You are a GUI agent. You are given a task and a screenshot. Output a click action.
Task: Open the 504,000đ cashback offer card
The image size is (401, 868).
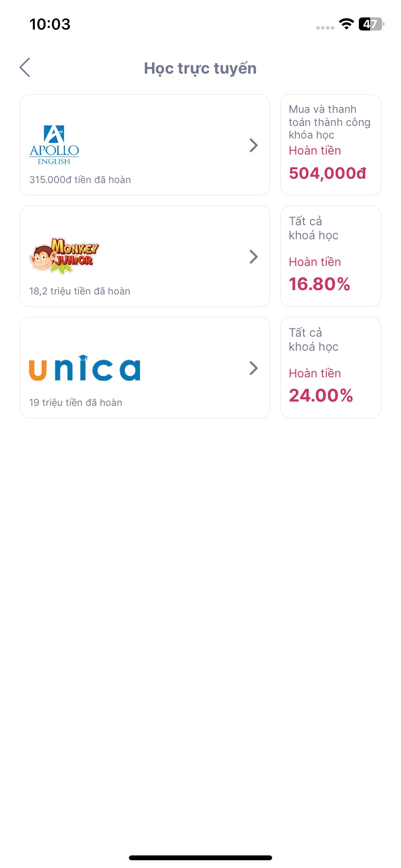tap(331, 145)
